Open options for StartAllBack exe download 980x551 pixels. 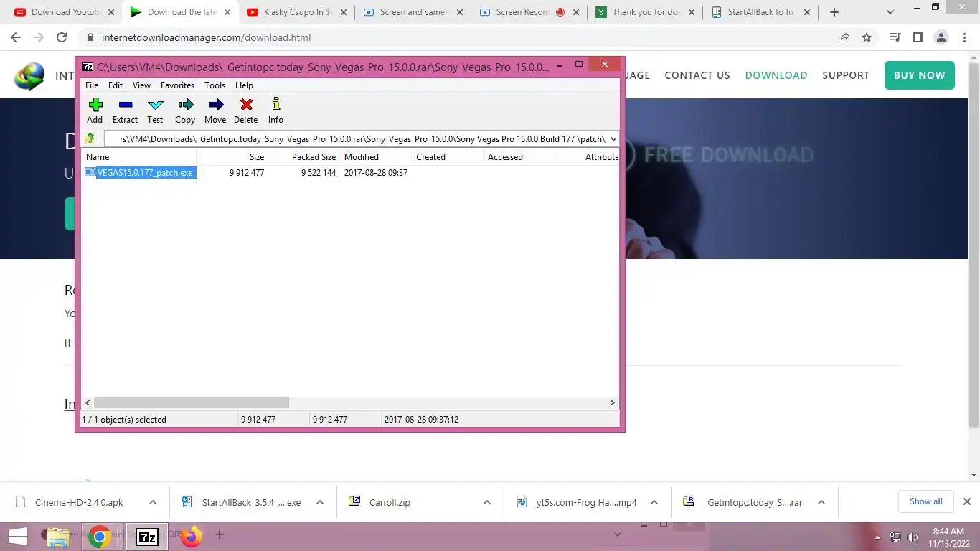pyautogui.click(x=320, y=503)
